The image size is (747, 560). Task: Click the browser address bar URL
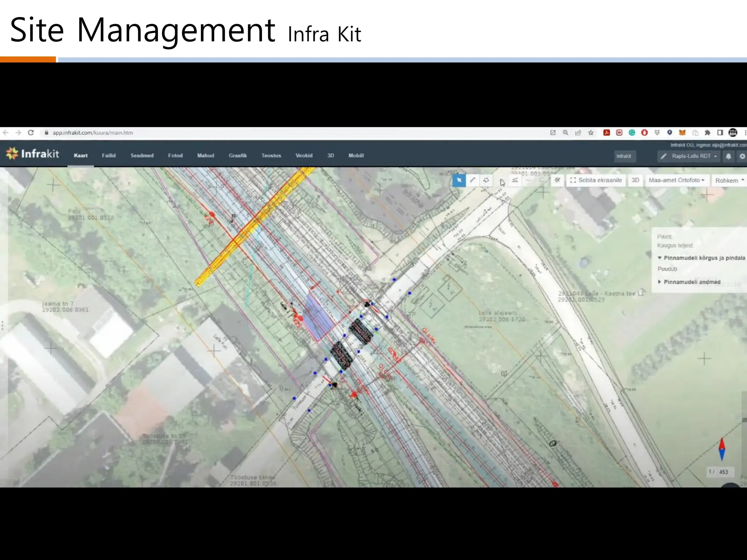click(x=93, y=133)
